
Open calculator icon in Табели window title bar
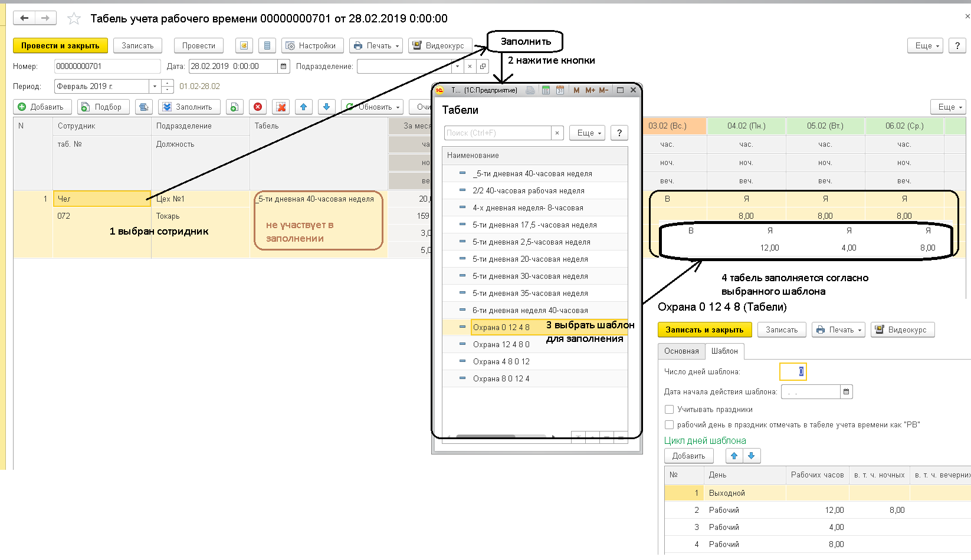(x=546, y=90)
